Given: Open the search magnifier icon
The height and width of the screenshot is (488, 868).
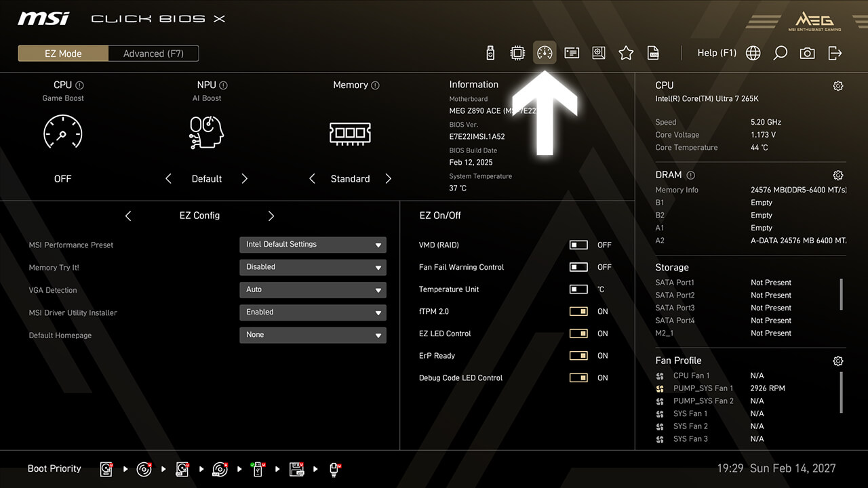Looking at the screenshot, I should point(781,53).
